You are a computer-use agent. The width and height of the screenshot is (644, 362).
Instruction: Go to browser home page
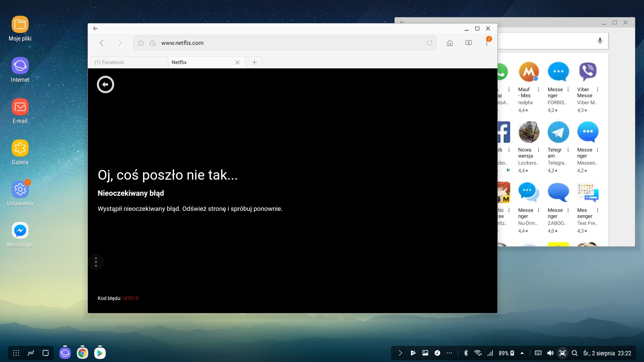[450, 43]
